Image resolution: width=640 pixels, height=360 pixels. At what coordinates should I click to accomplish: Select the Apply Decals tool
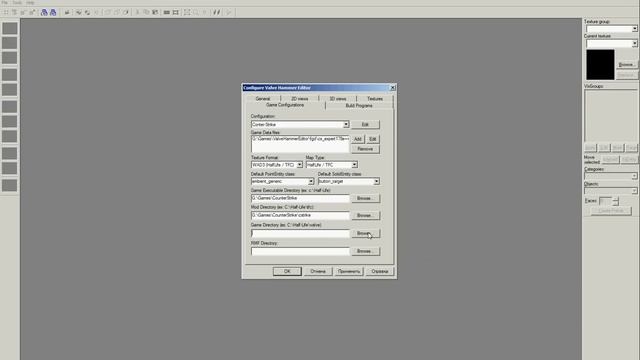(10, 136)
